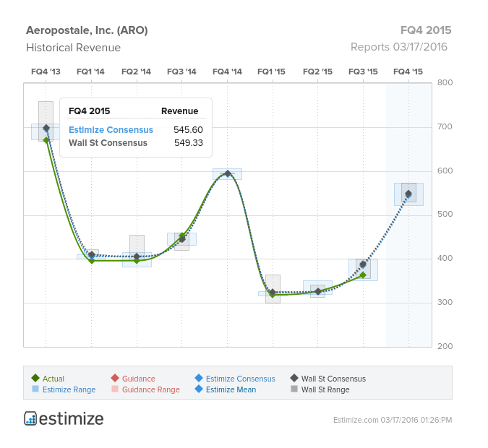Click the Wall St Range gray square swatch
Viewport: 488px width, 448px height.
[294, 389]
